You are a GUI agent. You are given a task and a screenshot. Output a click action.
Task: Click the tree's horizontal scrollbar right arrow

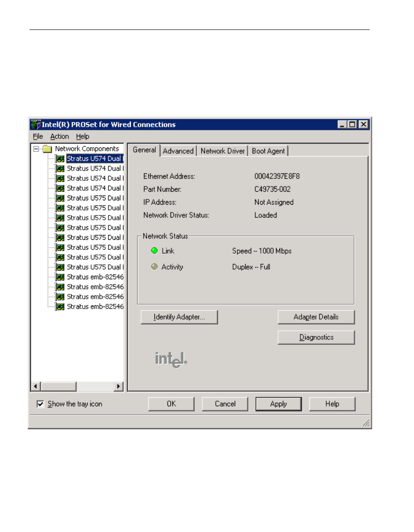pyautogui.click(x=118, y=386)
